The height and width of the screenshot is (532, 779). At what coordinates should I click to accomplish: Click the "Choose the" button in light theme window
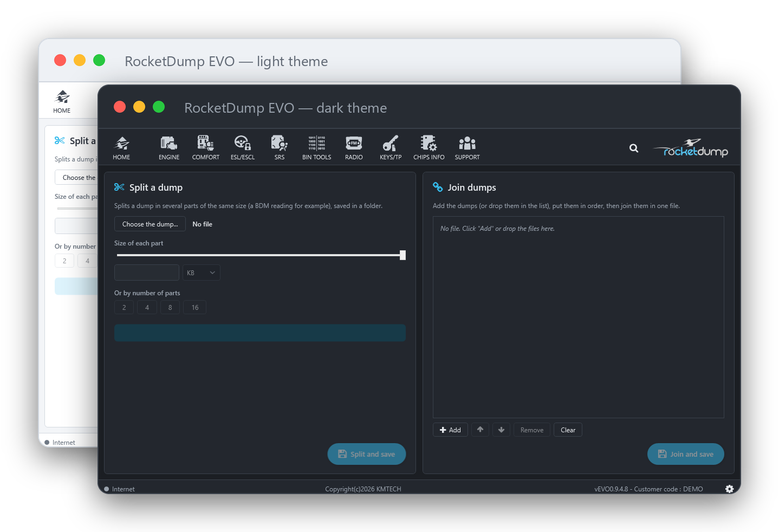click(76, 178)
